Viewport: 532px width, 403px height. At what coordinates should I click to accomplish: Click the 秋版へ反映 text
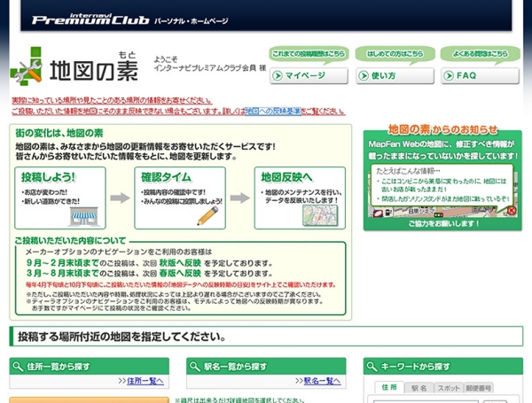(180, 263)
